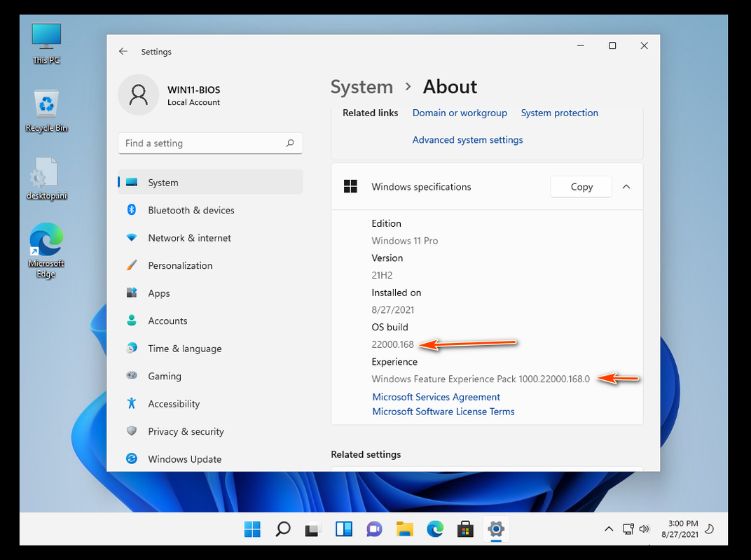Click the Personalization paintbrush icon
The width and height of the screenshot is (751, 560).
132,265
